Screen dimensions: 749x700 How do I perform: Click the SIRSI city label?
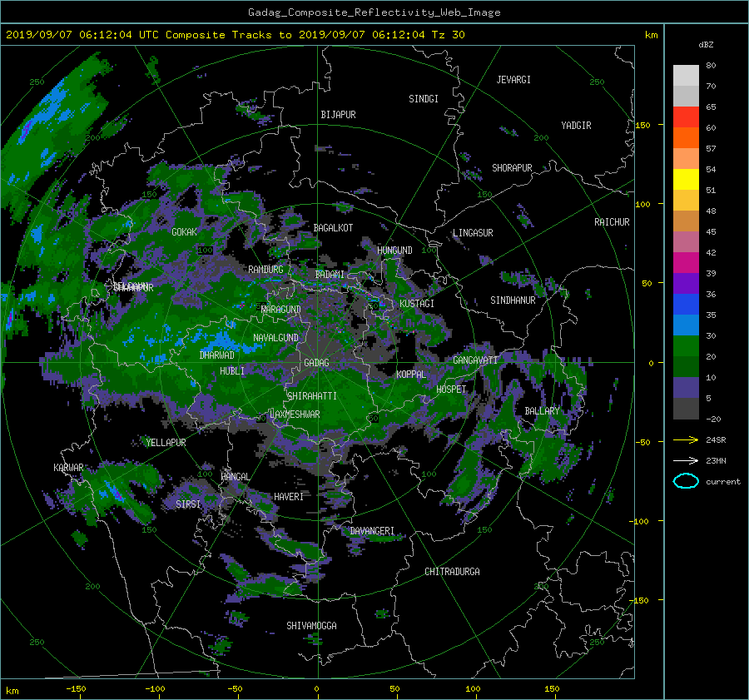click(188, 504)
